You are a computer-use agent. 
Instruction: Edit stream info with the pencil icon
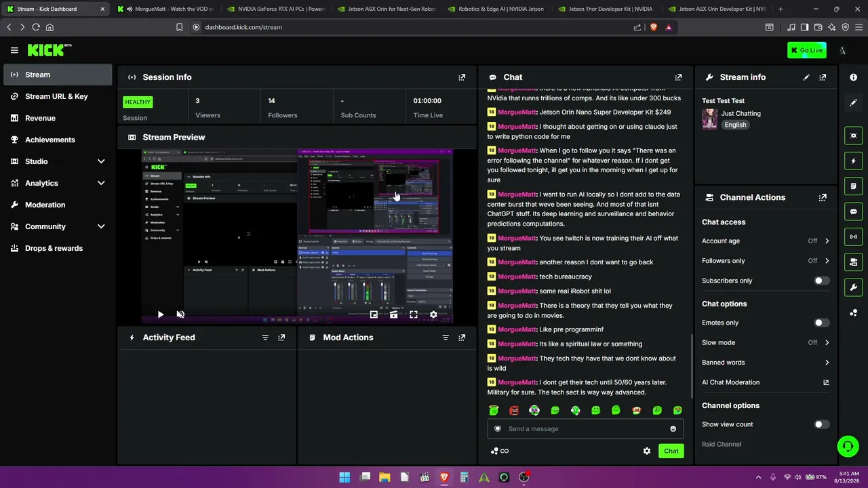pyautogui.click(x=806, y=77)
